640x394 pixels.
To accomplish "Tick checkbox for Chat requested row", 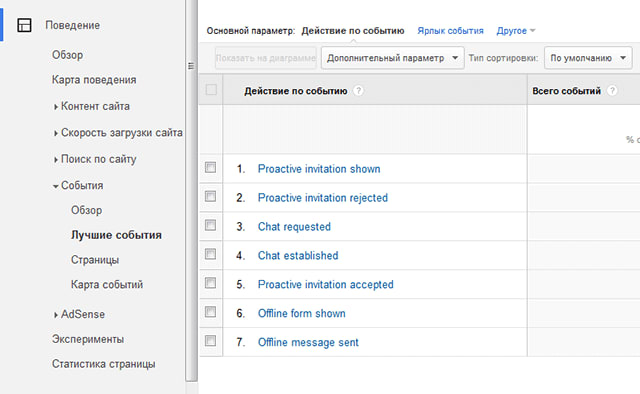I will (x=210, y=225).
